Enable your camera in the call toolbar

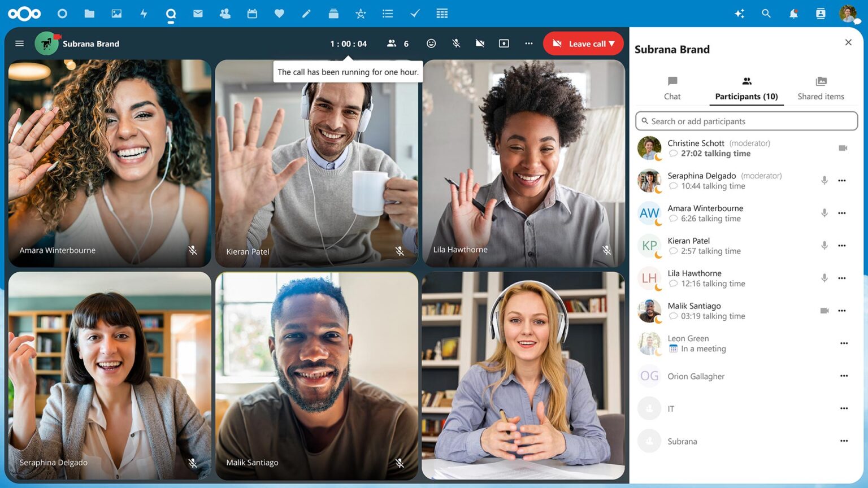tap(480, 43)
